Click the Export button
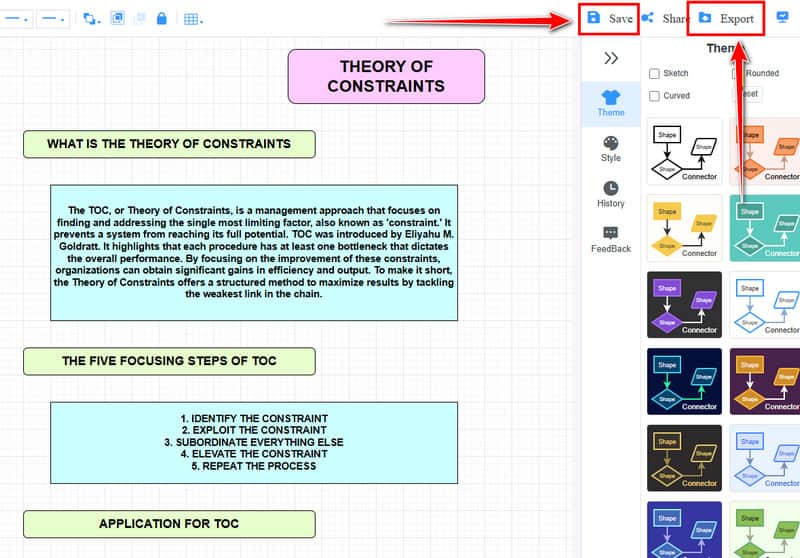 point(726,18)
